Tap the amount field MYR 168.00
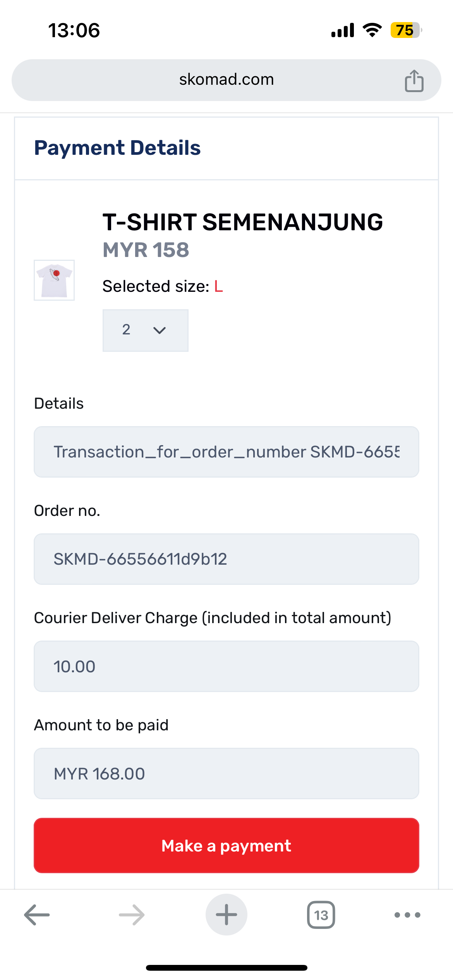 [226, 773]
